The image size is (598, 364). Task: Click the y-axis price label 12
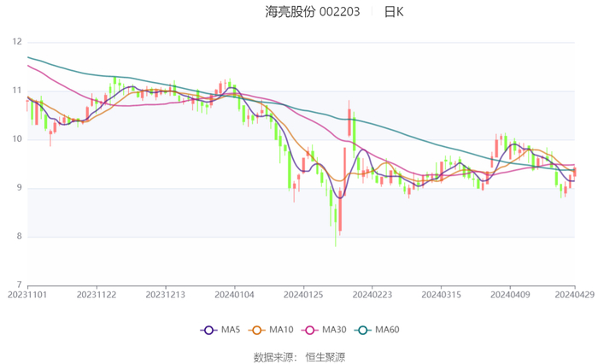click(17, 42)
